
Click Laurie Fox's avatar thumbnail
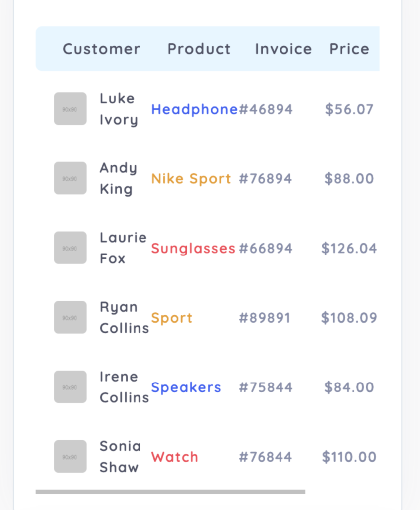pyautogui.click(x=70, y=248)
